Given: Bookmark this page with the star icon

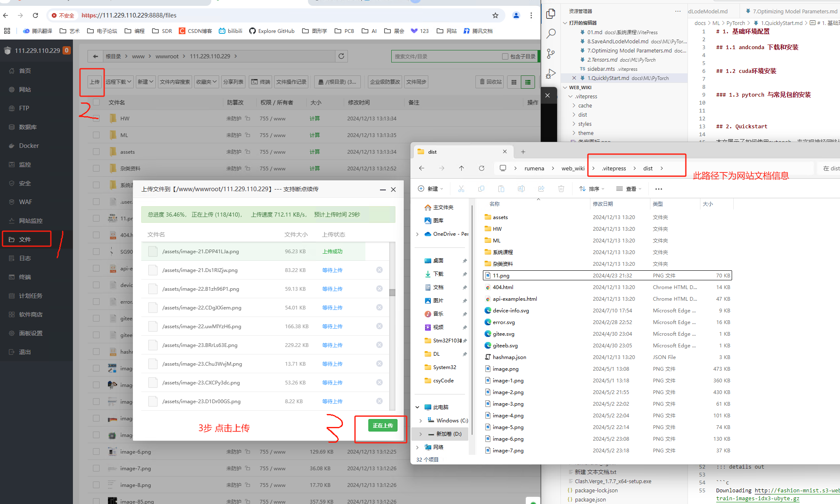Looking at the screenshot, I should [x=495, y=15].
